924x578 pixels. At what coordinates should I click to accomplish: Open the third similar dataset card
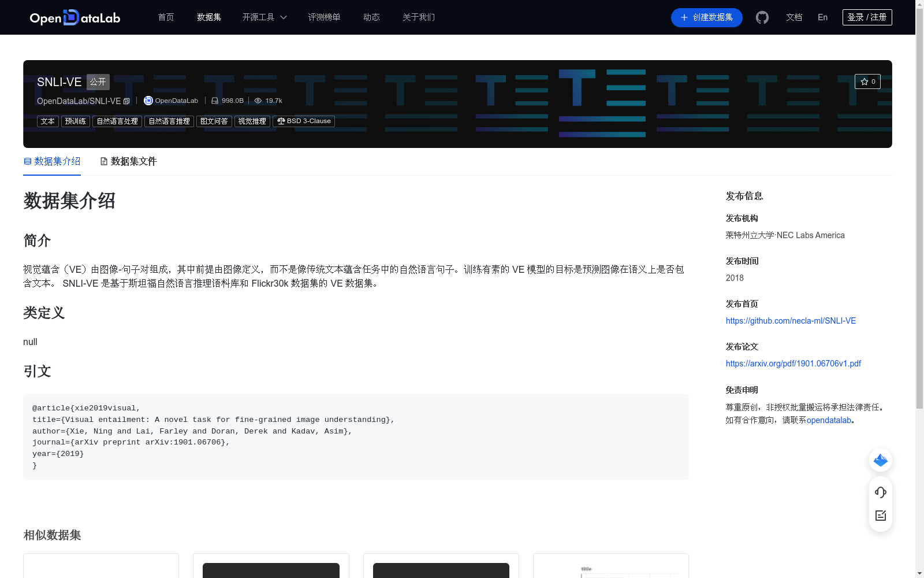coord(441,566)
